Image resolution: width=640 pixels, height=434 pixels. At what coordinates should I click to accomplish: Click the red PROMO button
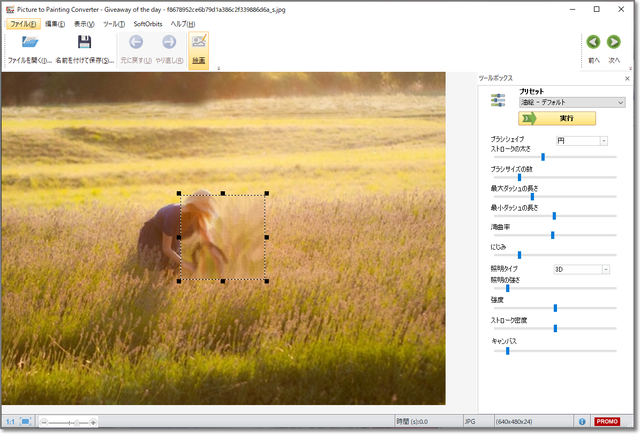(608, 422)
